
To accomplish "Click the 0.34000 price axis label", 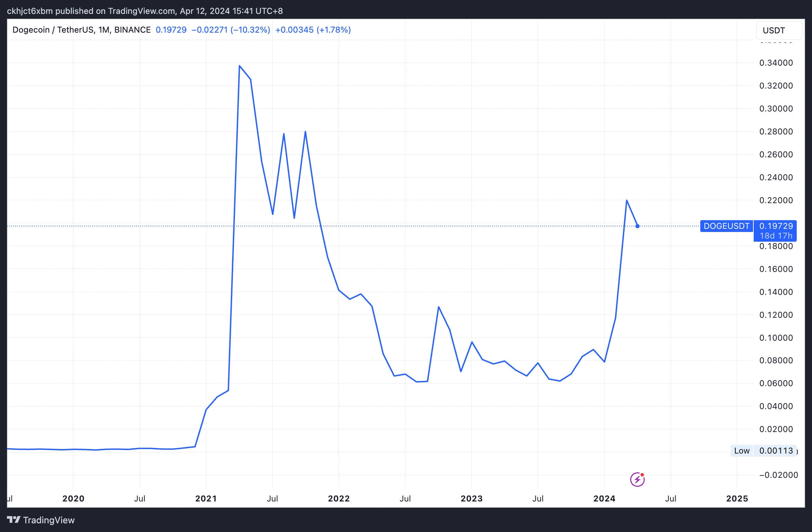I will (x=776, y=63).
